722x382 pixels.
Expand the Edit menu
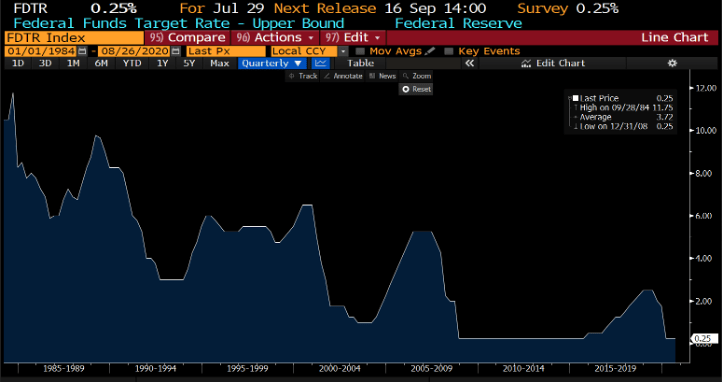(352, 38)
